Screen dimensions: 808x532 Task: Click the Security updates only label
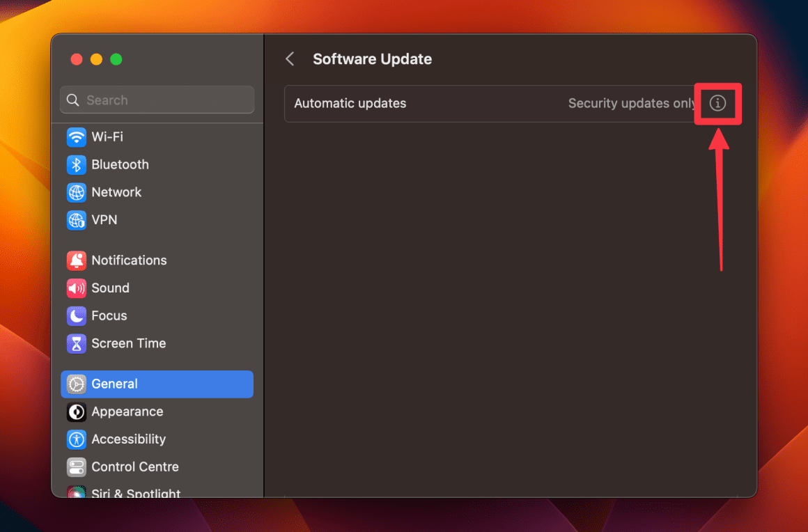pyautogui.click(x=631, y=103)
